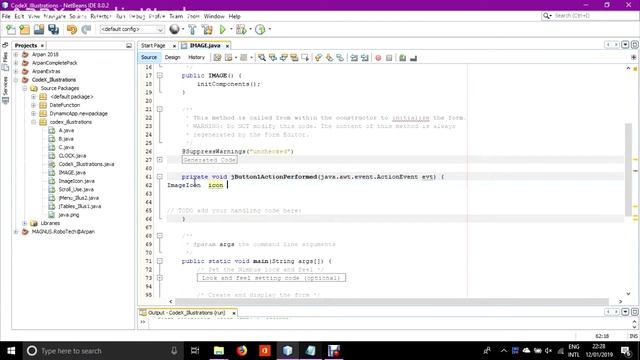Run the project with green play icon
640x360 pixels.
[x=222, y=29]
